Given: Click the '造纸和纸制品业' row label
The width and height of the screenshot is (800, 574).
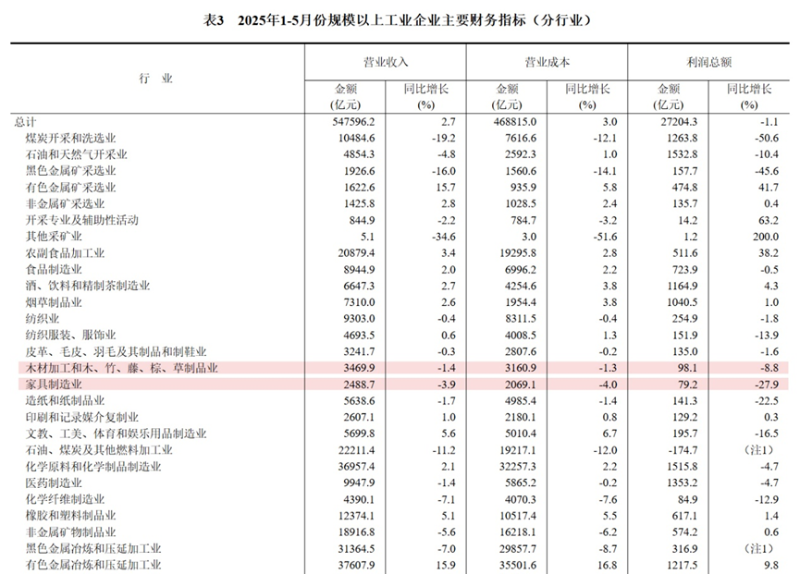Looking at the screenshot, I should pyautogui.click(x=65, y=401).
